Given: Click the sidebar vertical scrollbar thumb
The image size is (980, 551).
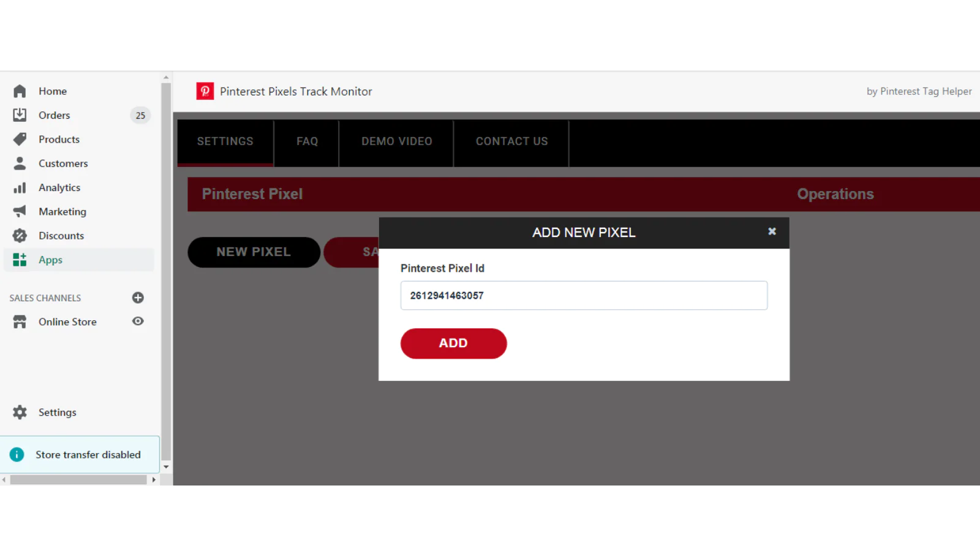Looking at the screenshot, I should tap(166, 272).
